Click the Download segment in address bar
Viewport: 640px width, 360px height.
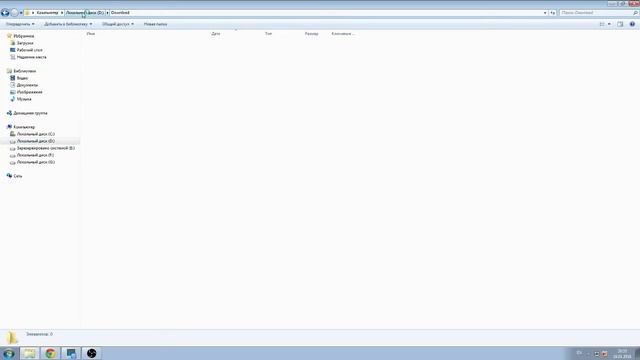pyautogui.click(x=120, y=13)
